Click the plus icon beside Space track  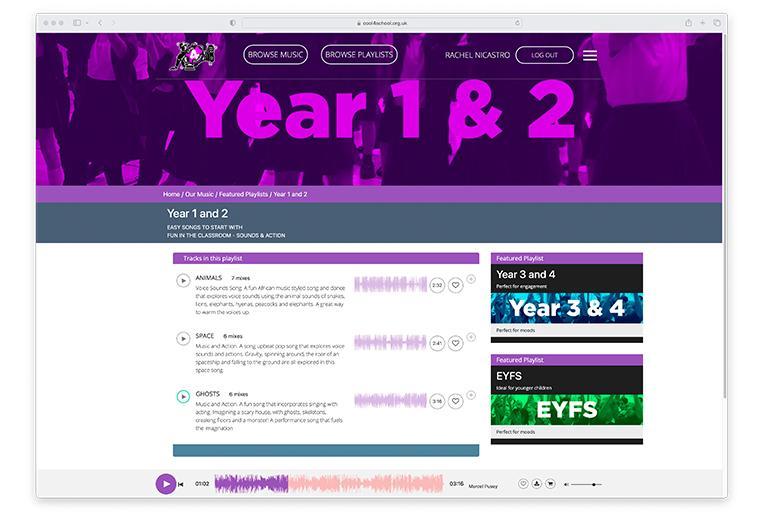coord(471,337)
